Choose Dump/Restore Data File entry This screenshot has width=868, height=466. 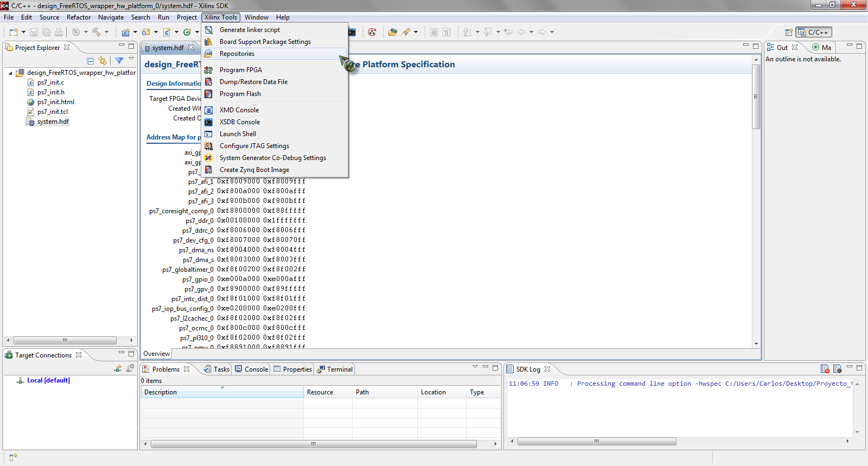coord(275,82)
